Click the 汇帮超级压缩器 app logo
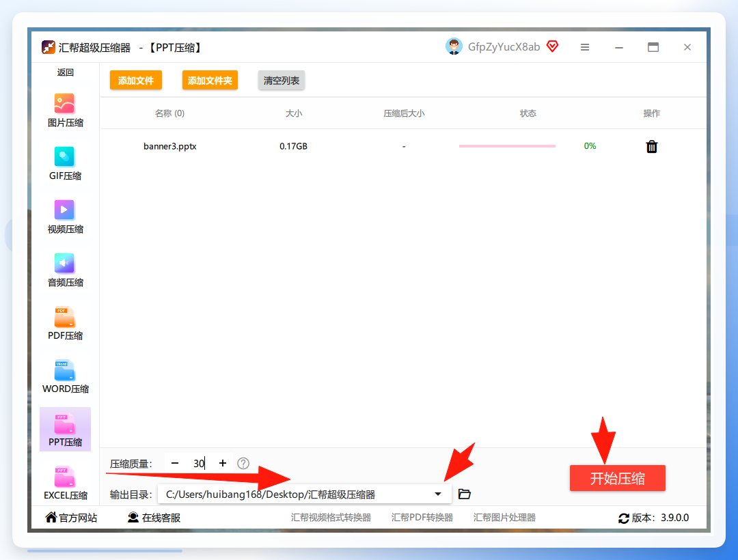738x560 pixels. (48, 47)
